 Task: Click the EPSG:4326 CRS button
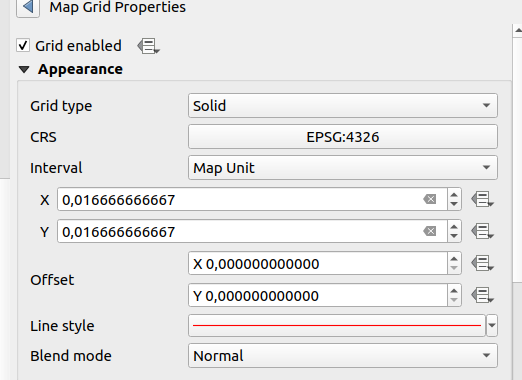click(343, 137)
